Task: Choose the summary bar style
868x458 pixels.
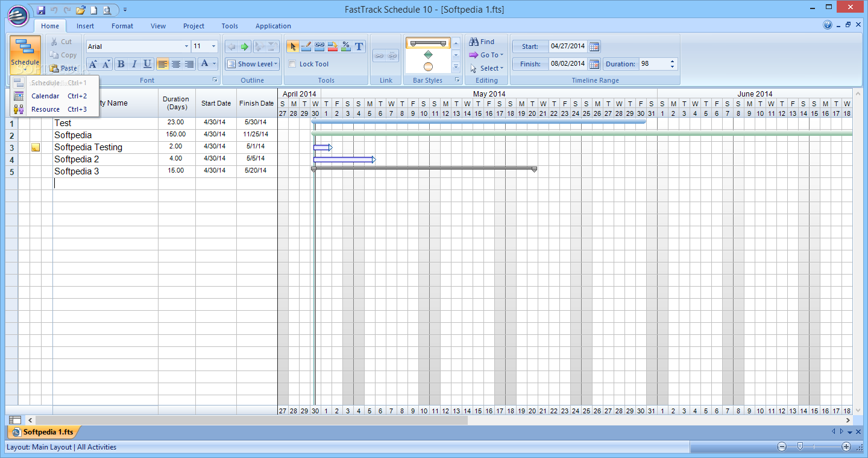Action: 428,43
